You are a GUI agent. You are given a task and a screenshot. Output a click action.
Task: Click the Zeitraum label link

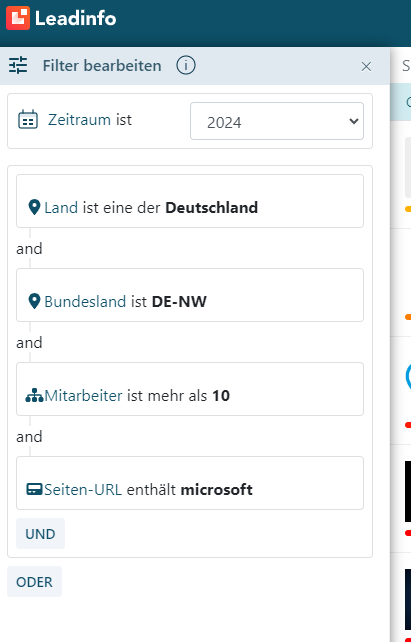tap(79, 120)
